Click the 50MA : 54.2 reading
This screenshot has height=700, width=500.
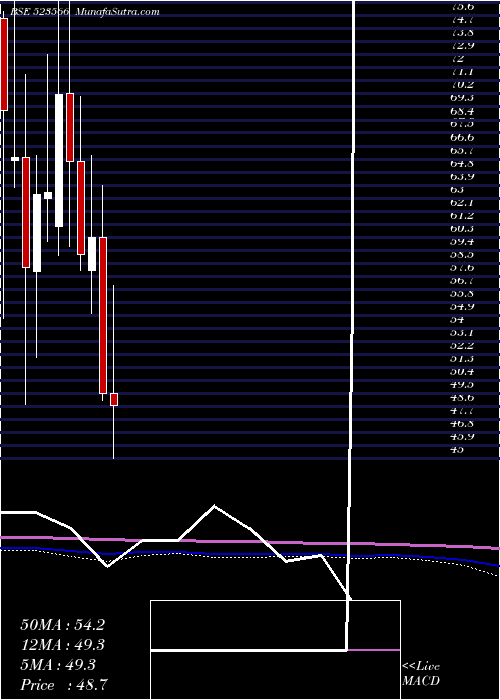tap(63, 625)
